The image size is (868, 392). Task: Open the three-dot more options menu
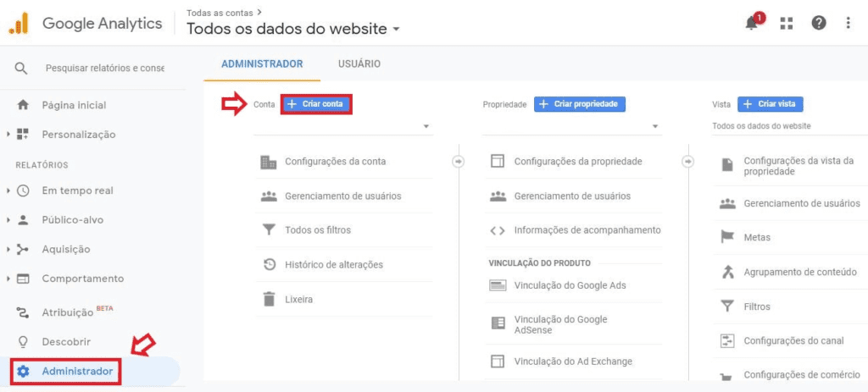tap(849, 23)
